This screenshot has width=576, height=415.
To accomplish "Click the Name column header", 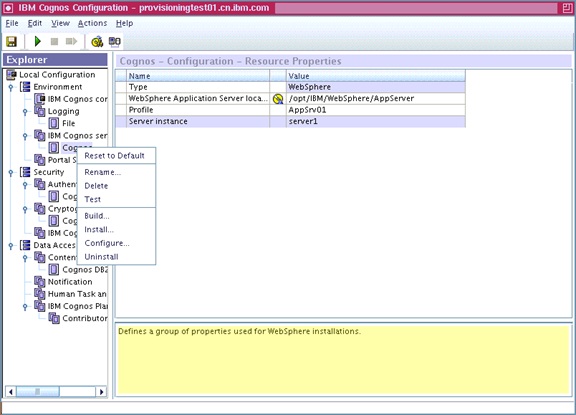I will click(x=198, y=76).
